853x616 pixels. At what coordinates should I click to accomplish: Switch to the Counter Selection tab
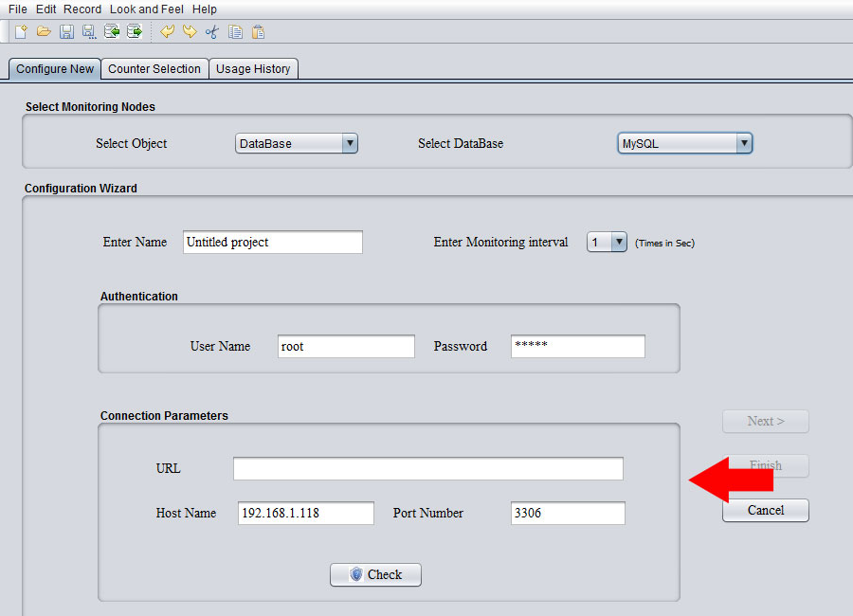point(154,69)
